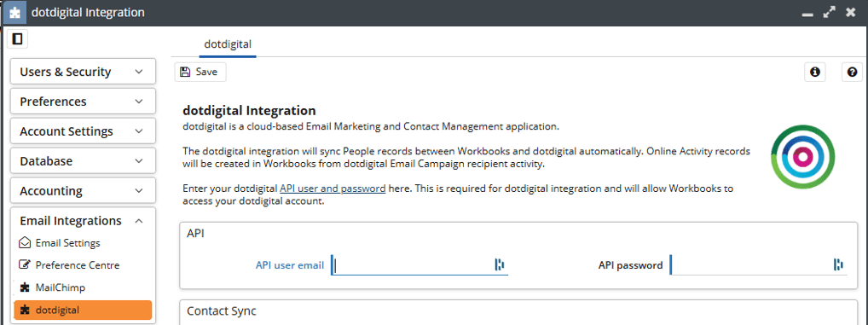The image size is (868, 325).
Task: Click the password manager icon in API password field
Action: coord(838,264)
